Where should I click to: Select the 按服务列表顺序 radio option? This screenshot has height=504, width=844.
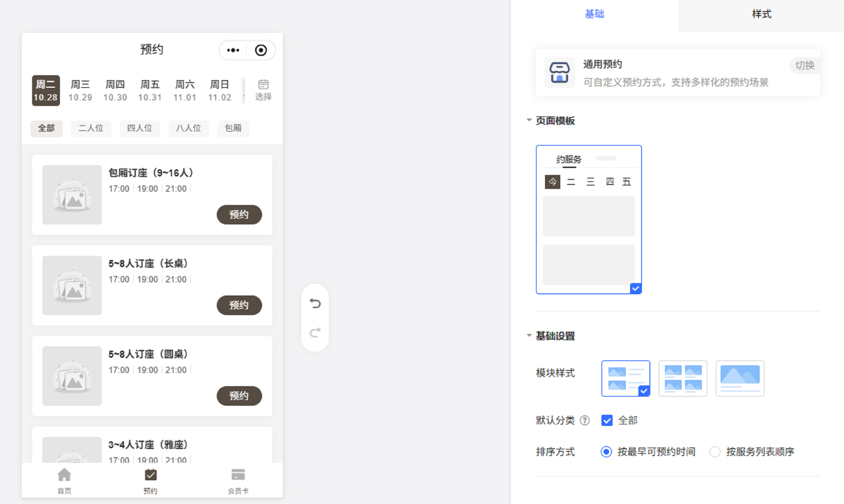(715, 452)
